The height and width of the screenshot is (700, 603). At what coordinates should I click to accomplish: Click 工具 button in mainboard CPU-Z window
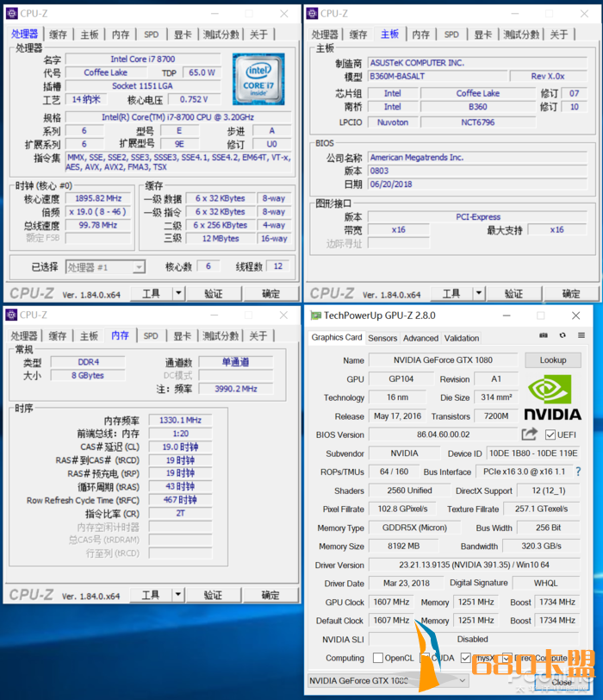pos(451,293)
